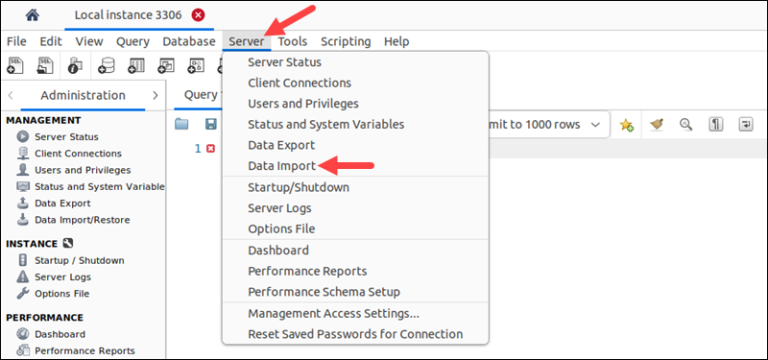Open the Database menu
Viewport: 768px width, 360px height.
(x=189, y=42)
